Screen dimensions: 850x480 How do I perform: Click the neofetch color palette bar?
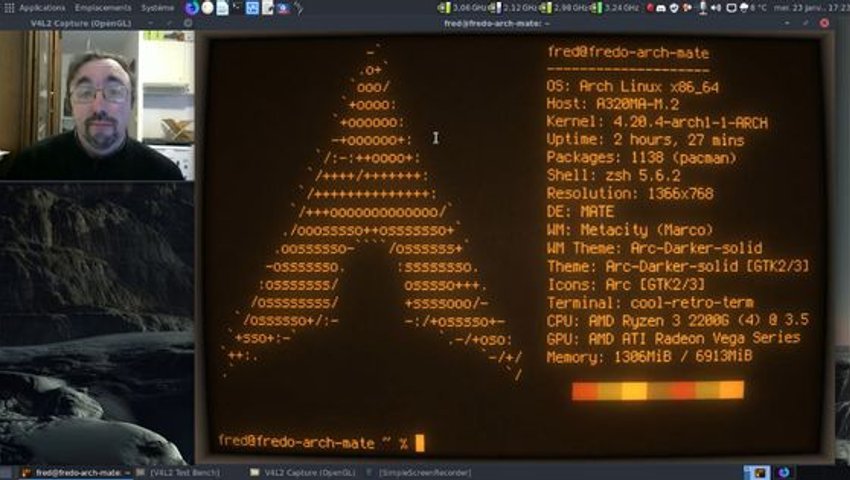[x=658, y=391]
